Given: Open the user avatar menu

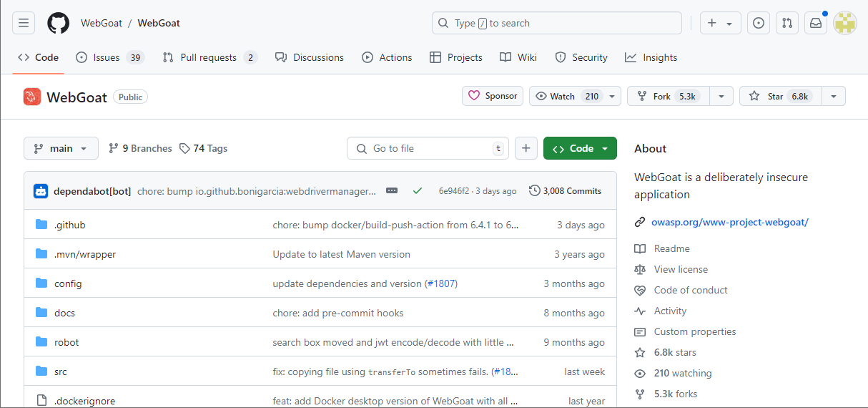Looking at the screenshot, I should [x=845, y=23].
